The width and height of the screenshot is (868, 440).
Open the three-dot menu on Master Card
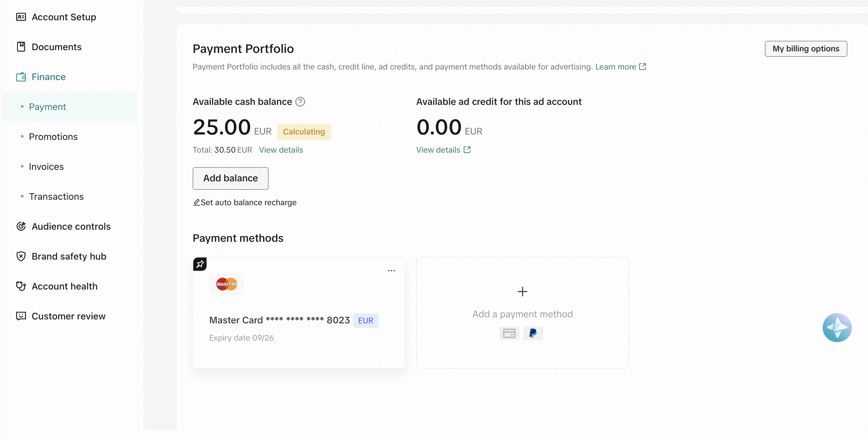(391, 271)
